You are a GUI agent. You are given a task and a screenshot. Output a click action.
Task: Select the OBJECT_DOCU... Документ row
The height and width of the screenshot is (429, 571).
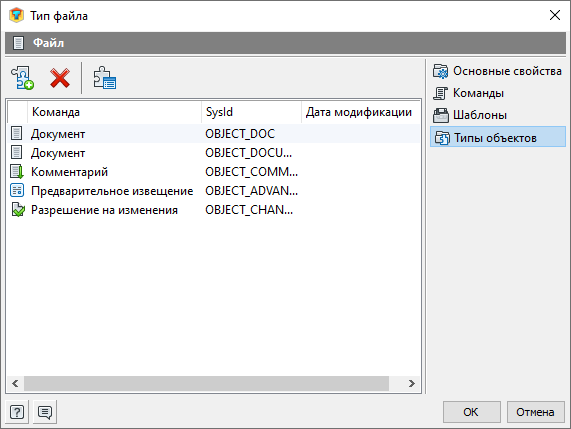coord(213,153)
